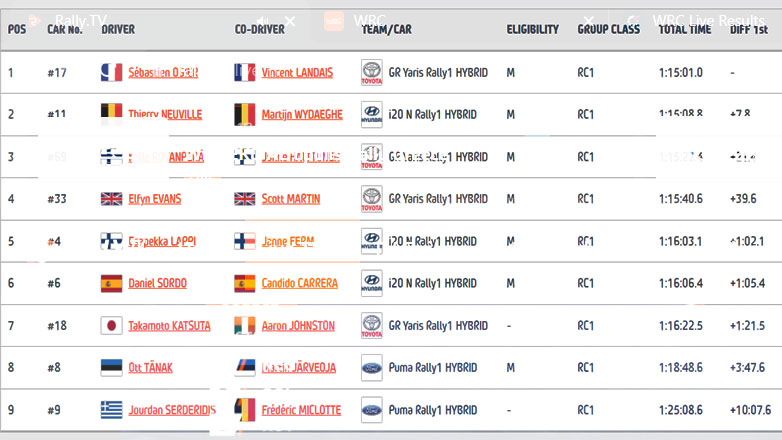Click the Toyota logo in Ogier's row
782x440 pixels.
tap(372, 72)
